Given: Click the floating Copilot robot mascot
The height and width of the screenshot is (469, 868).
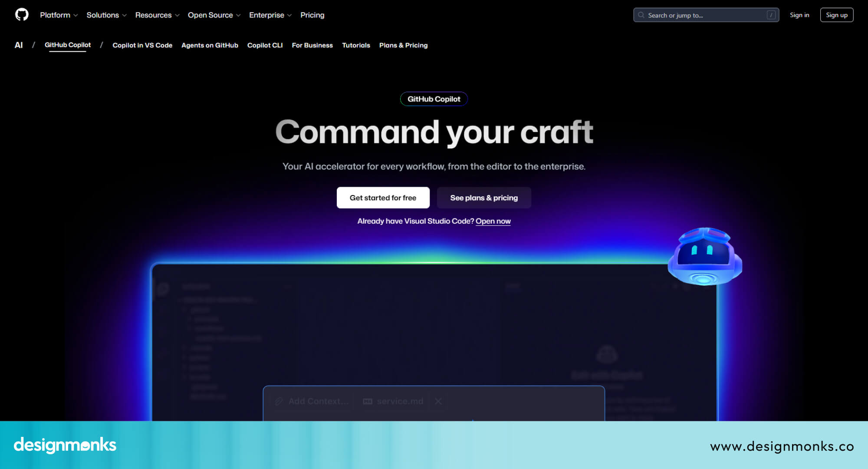Looking at the screenshot, I should (x=704, y=257).
